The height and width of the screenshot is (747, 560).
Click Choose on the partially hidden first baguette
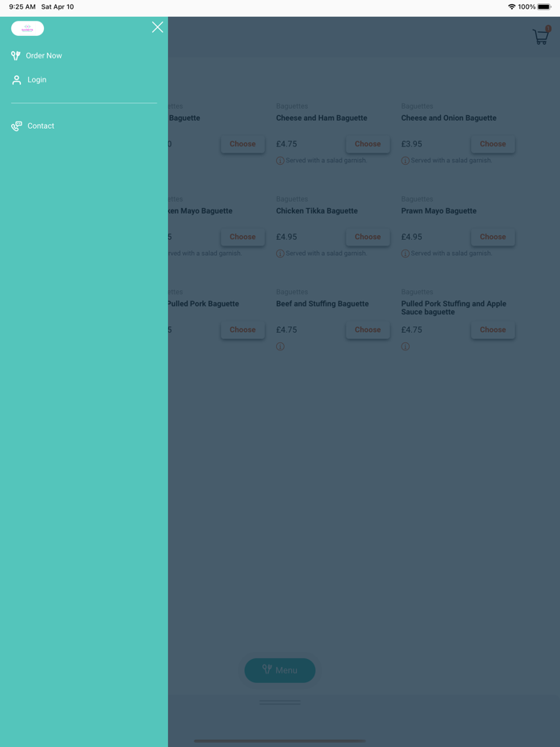[x=242, y=144]
